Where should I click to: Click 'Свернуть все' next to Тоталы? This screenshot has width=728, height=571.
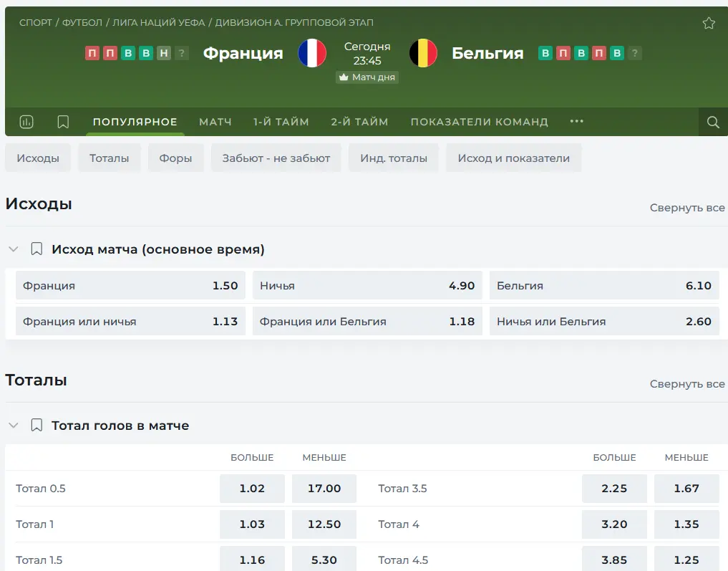(x=687, y=384)
